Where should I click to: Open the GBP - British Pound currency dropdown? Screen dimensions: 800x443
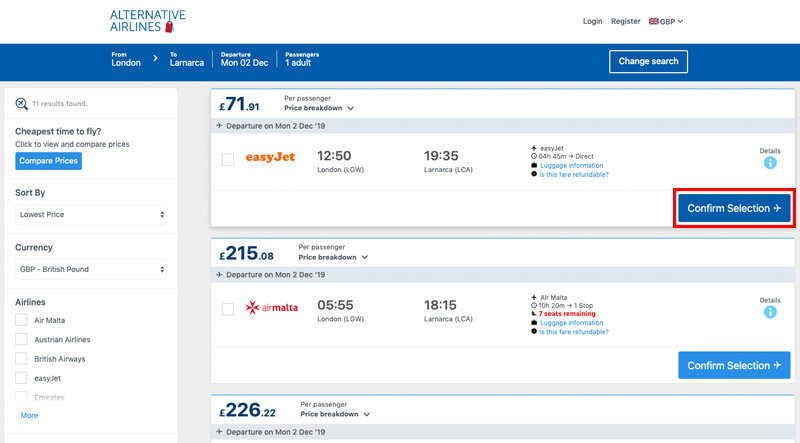pyautogui.click(x=91, y=269)
